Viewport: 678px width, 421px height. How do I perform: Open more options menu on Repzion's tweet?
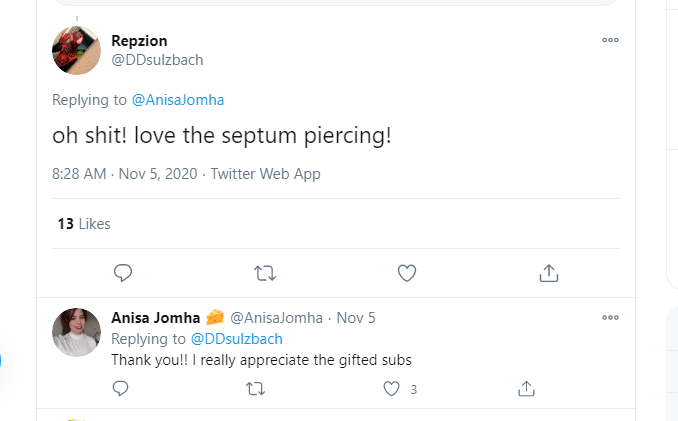(610, 40)
